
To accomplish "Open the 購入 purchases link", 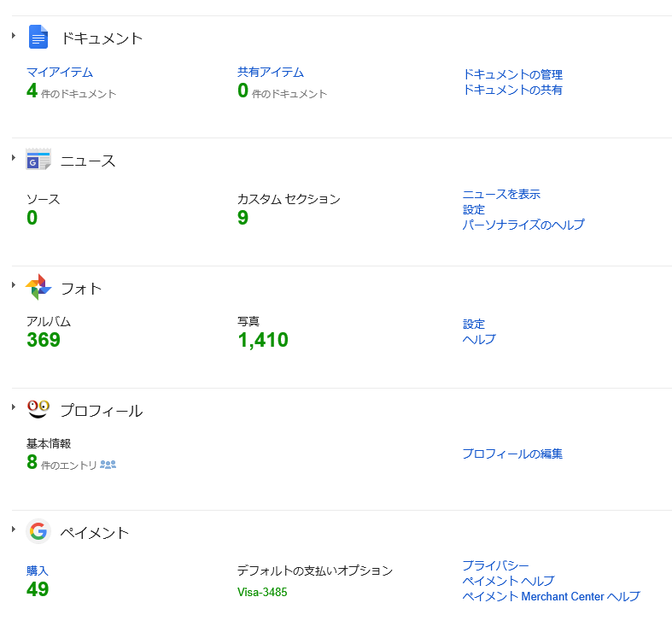I will click(x=38, y=571).
